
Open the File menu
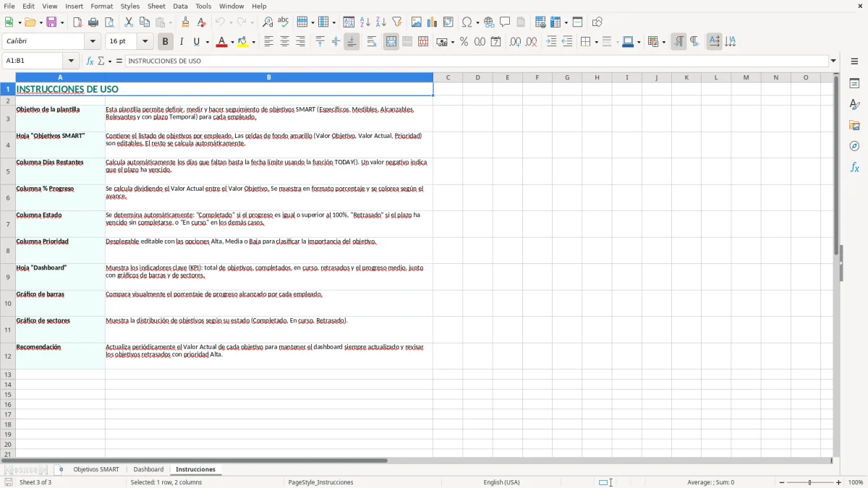(x=9, y=6)
